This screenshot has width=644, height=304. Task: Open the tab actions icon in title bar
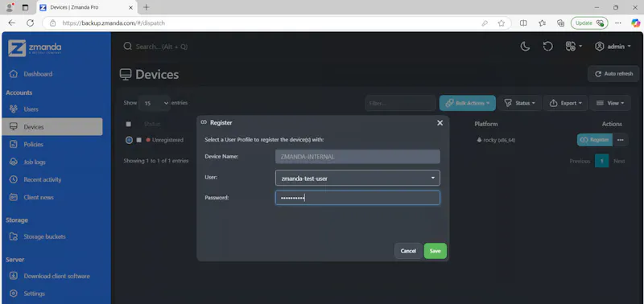tap(25, 7)
